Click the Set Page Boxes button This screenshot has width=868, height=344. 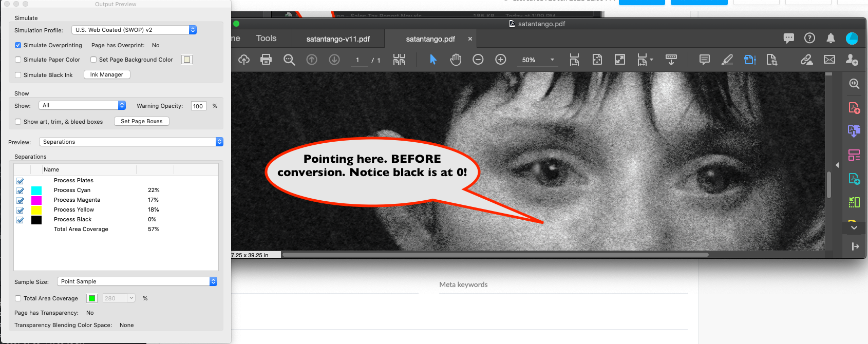(x=142, y=121)
